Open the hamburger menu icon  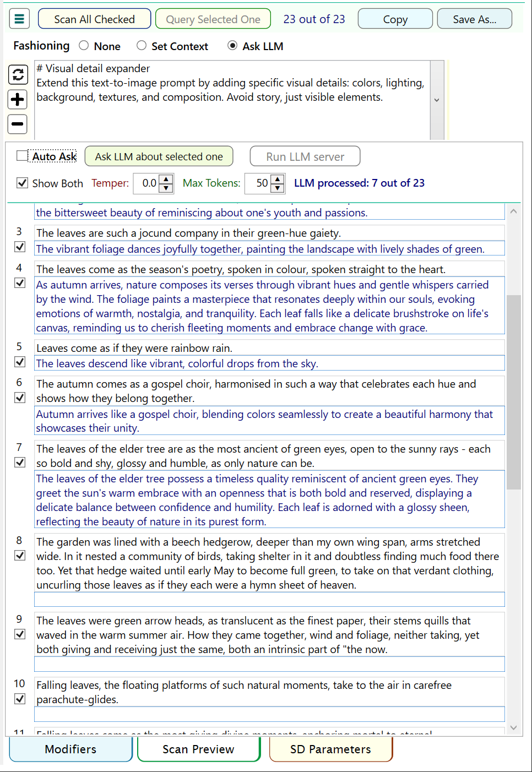[x=19, y=19]
